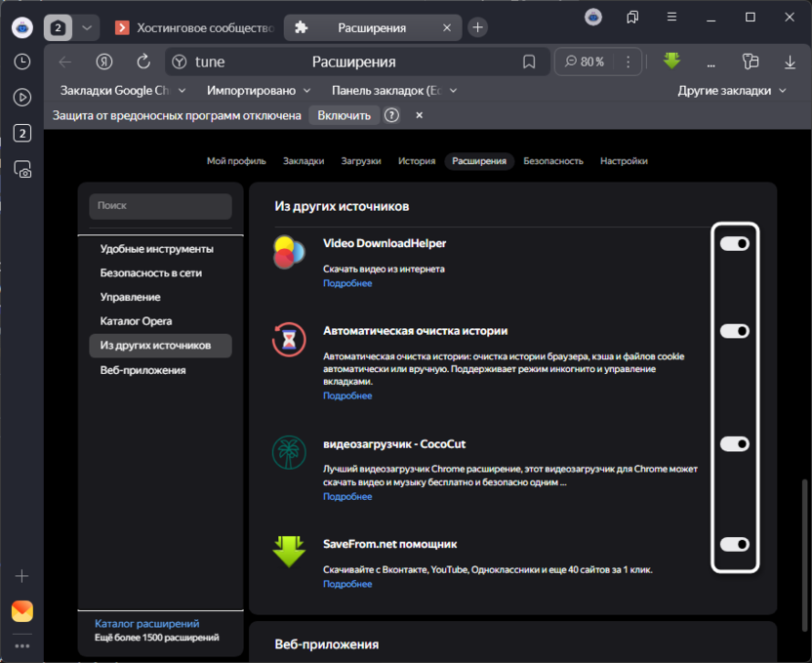The image size is (812, 663).
Task: Click the CocoCut palm tree icon
Action: 289,452
